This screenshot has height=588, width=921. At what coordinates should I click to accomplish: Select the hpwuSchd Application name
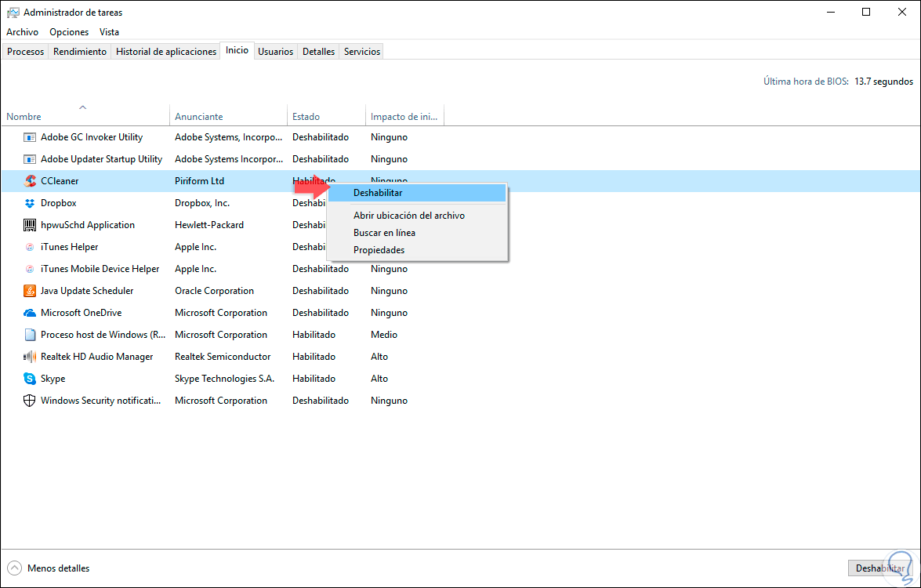pyautogui.click(x=88, y=225)
